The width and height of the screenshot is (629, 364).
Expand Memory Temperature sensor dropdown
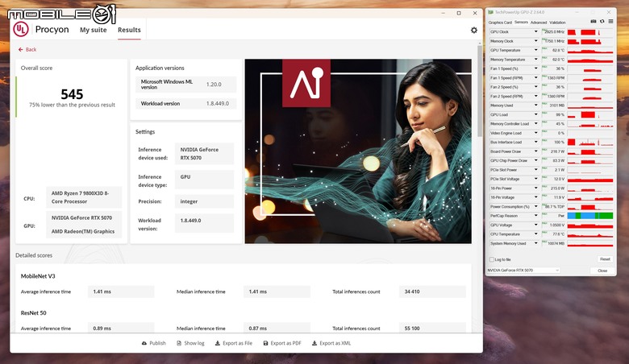tap(535, 60)
